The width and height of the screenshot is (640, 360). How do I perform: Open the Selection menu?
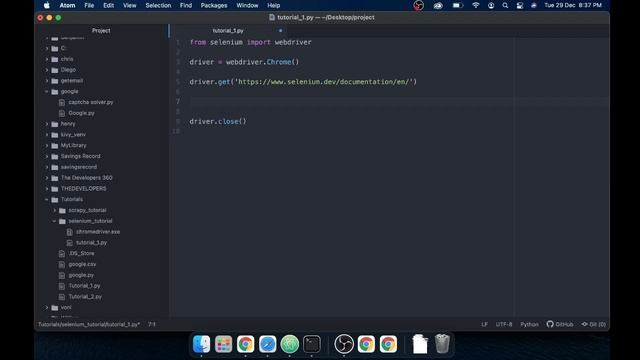[x=158, y=5]
